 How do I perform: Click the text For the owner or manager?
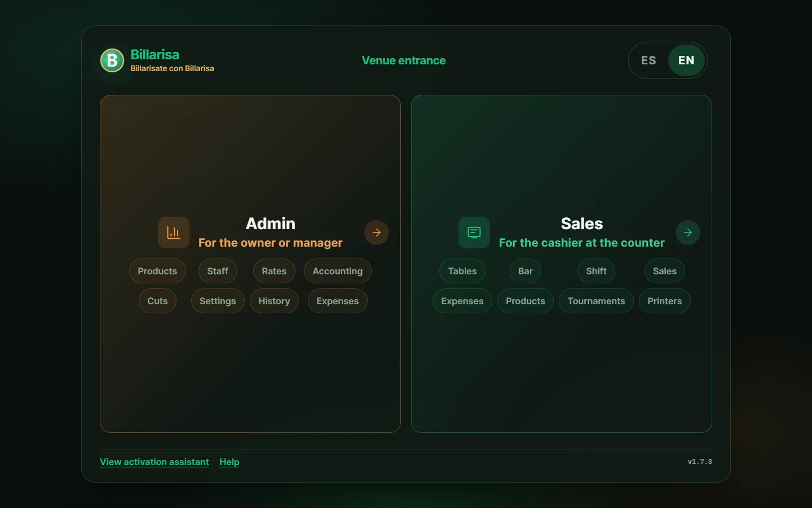pyautogui.click(x=271, y=243)
